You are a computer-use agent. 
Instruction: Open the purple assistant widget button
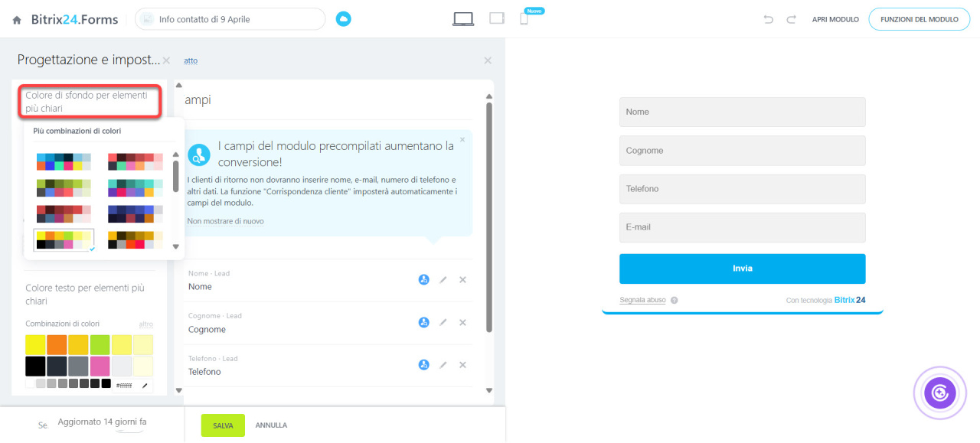[x=940, y=393]
